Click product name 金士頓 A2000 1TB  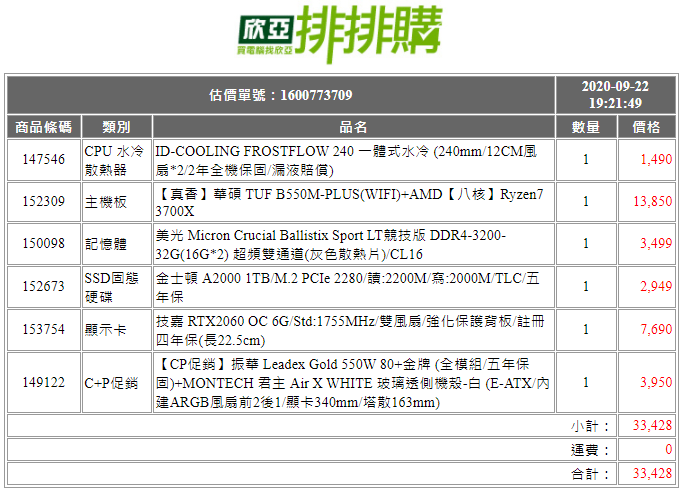[353, 287]
